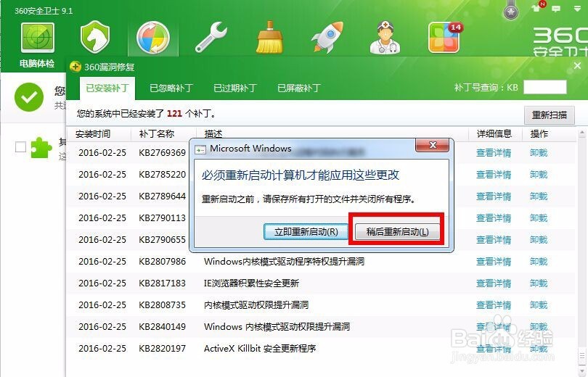Open the 电脑体检 radar icon

(x=38, y=38)
